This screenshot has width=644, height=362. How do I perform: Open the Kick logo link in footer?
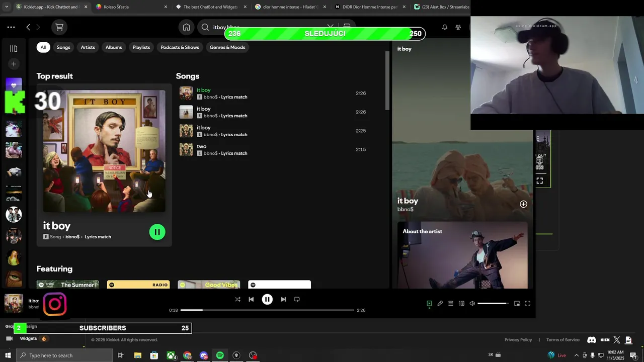(605, 340)
